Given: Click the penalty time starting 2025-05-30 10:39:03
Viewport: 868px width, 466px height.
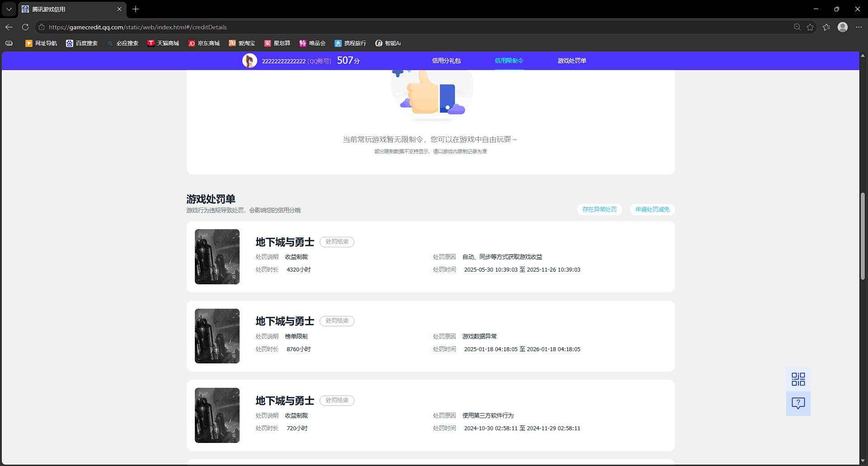Looking at the screenshot, I should point(522,270).
